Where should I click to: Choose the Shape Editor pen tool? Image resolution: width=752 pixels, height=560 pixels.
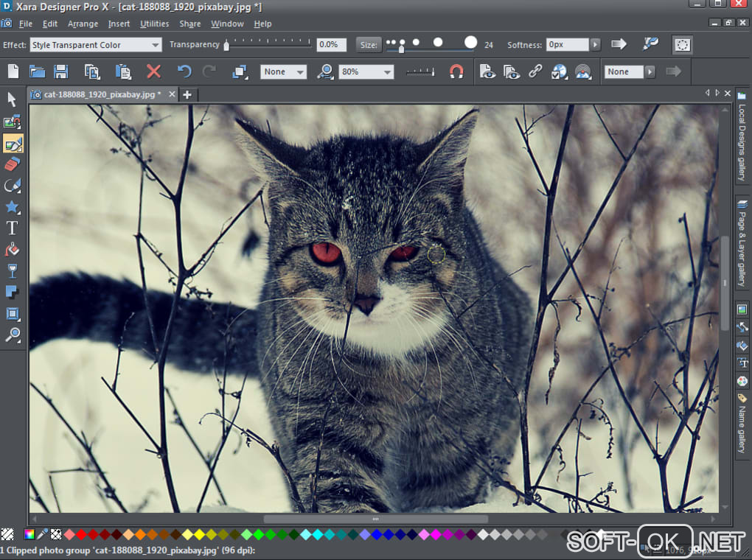[x=12, y=186]
